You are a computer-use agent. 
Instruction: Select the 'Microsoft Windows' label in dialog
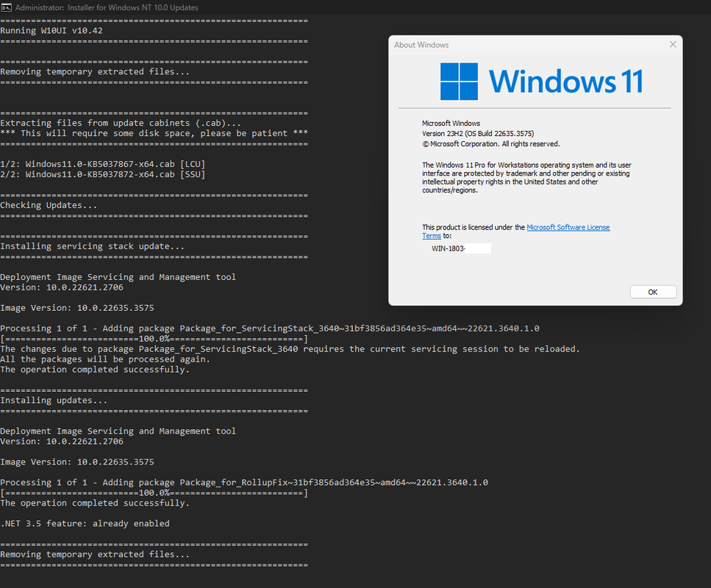pyautogui.click(x=451, y=123)
